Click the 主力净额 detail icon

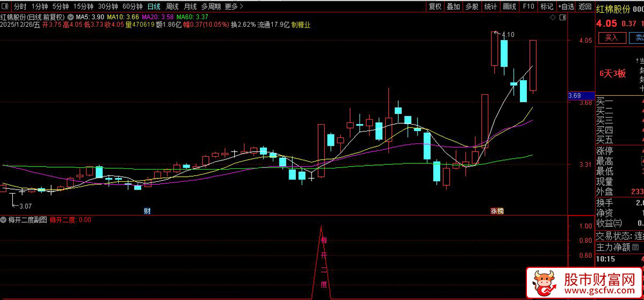pos(635,247)
